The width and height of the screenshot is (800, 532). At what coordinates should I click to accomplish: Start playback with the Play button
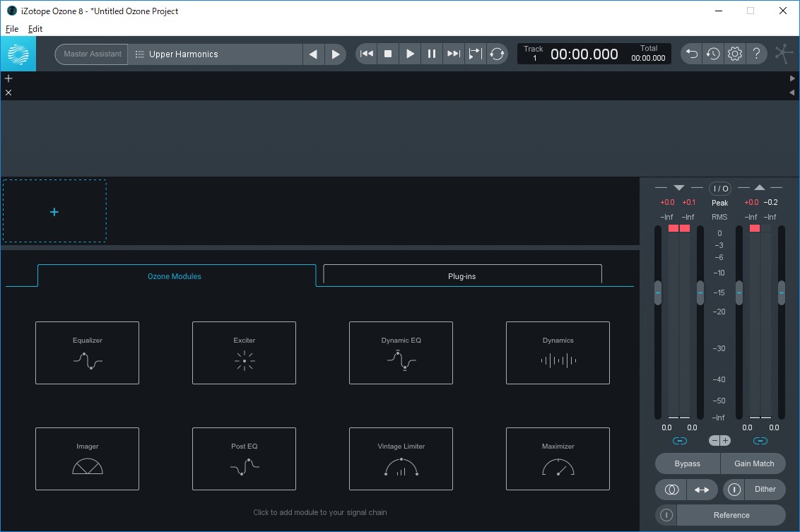pyautogui.click(x=410, y=54)
